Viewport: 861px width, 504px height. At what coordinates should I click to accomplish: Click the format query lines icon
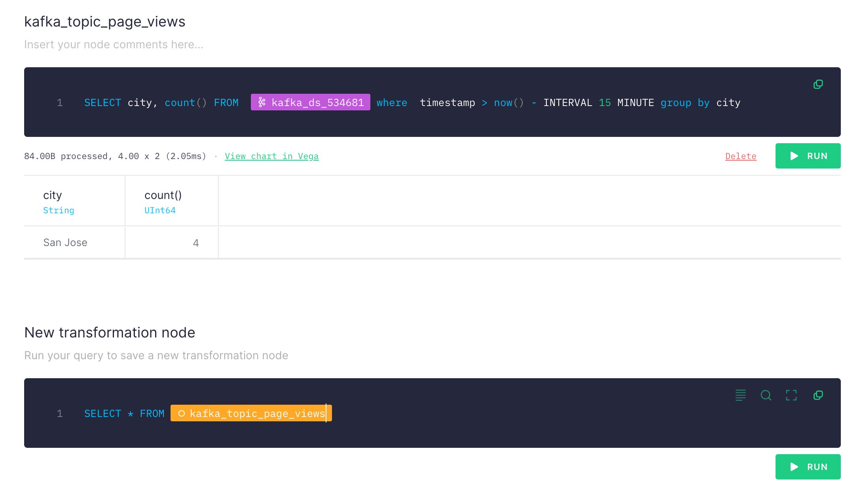(740, 395)
